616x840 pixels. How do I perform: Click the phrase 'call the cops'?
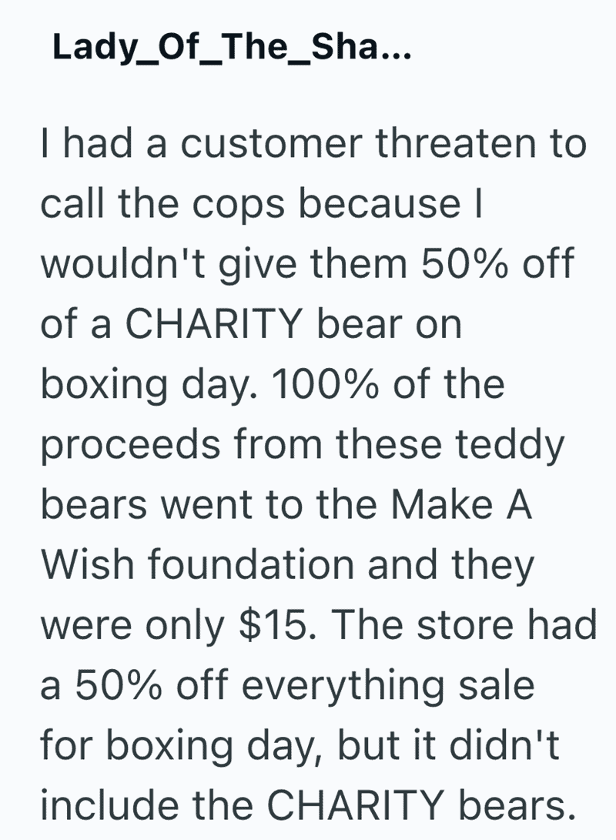162,206
